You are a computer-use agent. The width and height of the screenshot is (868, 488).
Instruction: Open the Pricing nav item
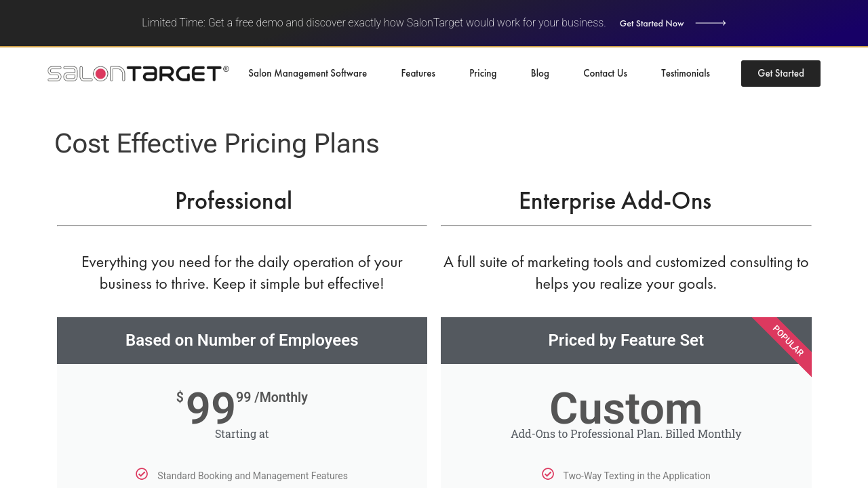point(483,73)
